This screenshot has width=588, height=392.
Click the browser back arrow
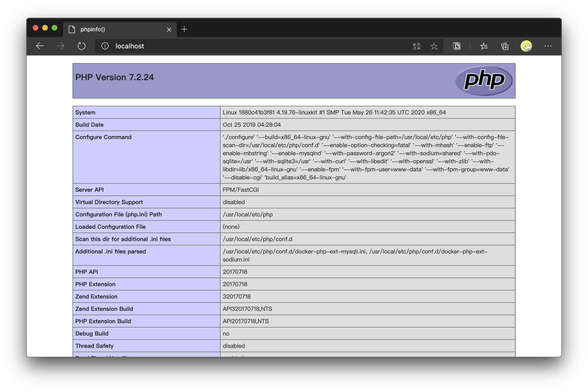40,46
